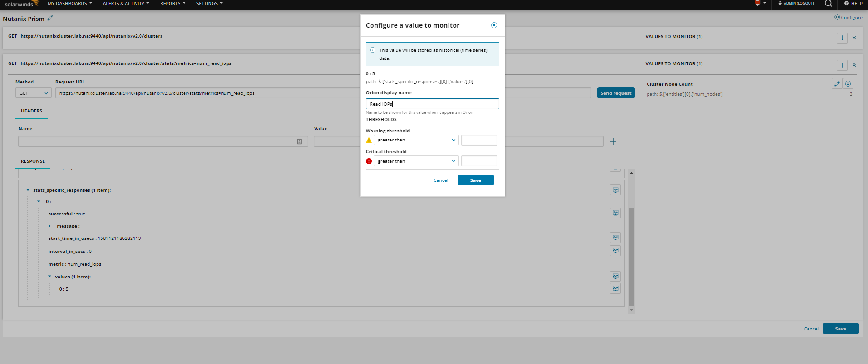Click the Warning threshold value box
The image size is (868, 364).
click(479, 140)
